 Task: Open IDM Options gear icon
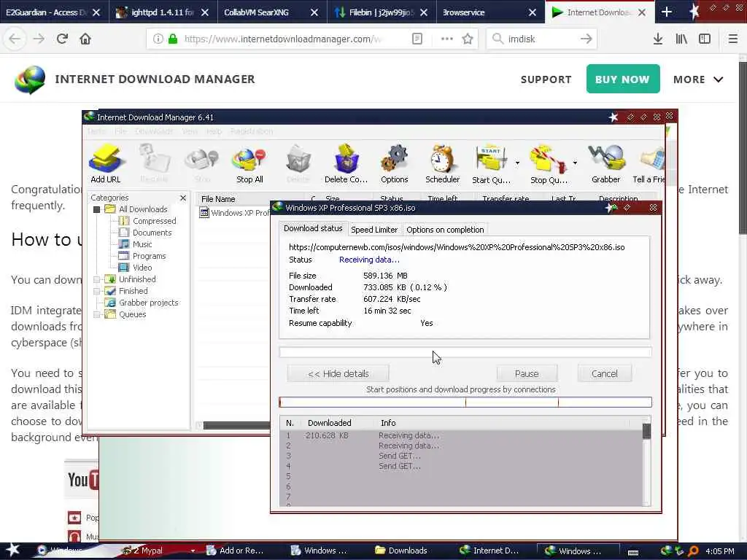394,164
